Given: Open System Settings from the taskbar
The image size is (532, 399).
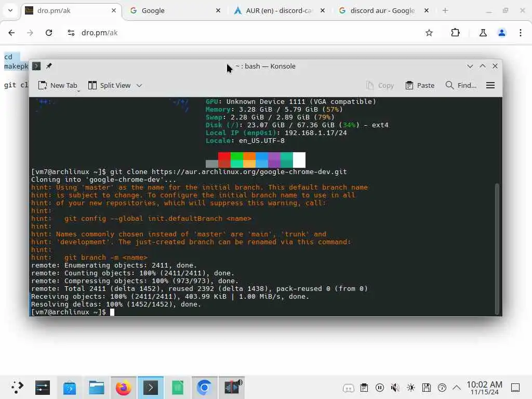Looking at the screenshot, I should tap(43, 388).
